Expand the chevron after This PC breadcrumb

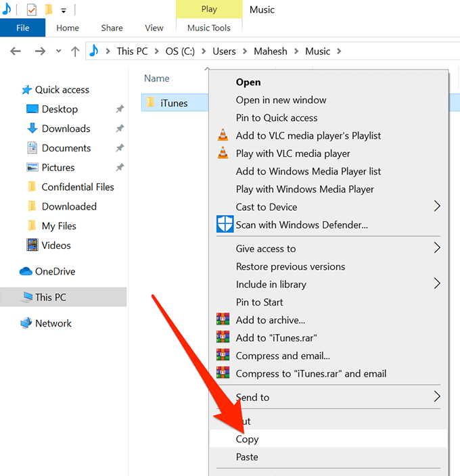point(157,51)
